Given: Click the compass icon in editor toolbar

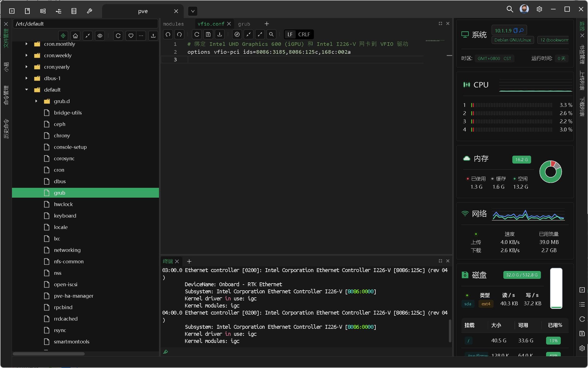Looking at the screenshot, I should [x=237, y=34].
